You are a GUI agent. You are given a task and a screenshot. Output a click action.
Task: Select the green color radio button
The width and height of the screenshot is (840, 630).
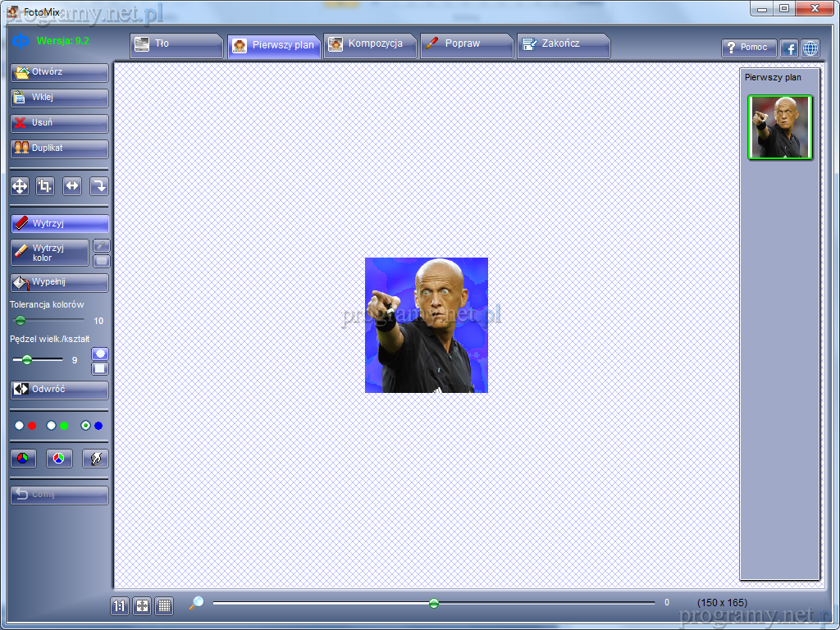tap(52, 426)
